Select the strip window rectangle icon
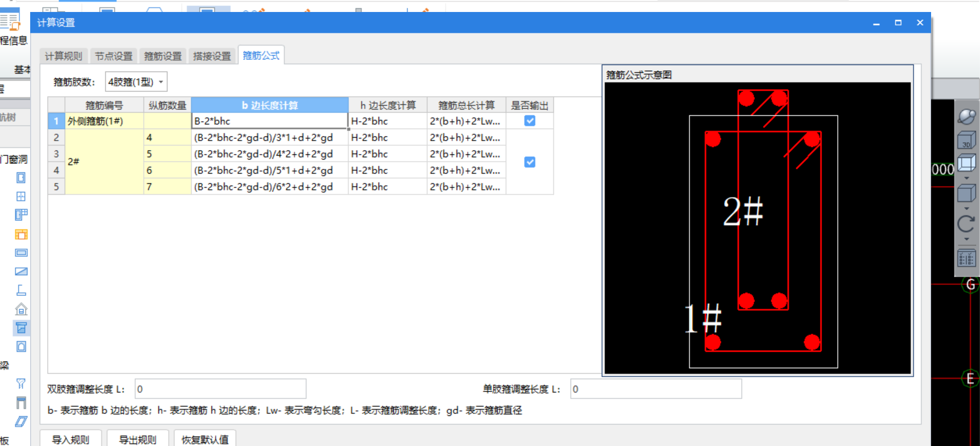This screenshot has height=446, width=980. click(21, 253)
